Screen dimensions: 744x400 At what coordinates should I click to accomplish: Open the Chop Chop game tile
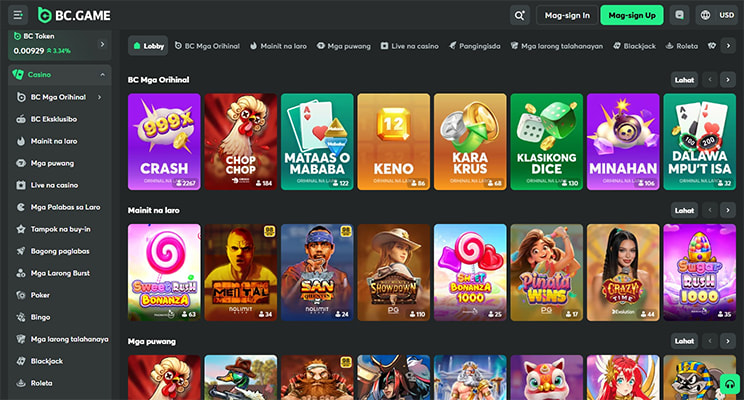[241, 142]
